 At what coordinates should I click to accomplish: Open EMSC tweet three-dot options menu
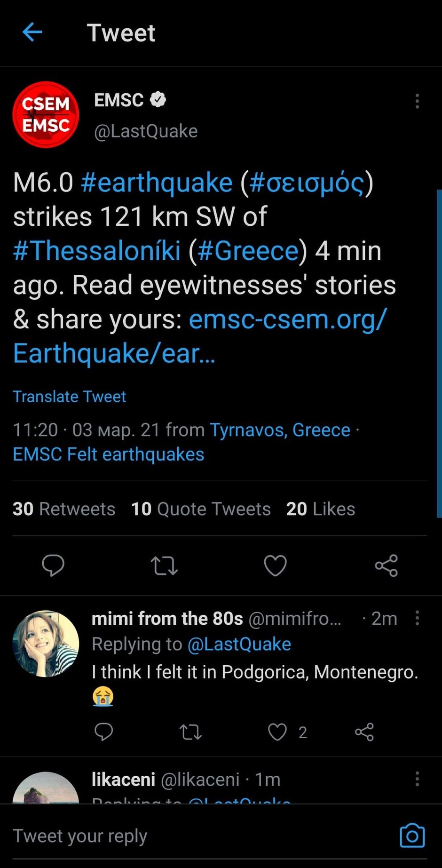pos(417,101)
